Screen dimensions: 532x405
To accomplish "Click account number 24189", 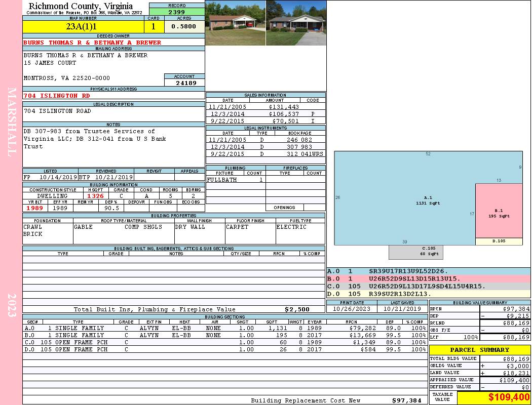I will click(184, 83).
